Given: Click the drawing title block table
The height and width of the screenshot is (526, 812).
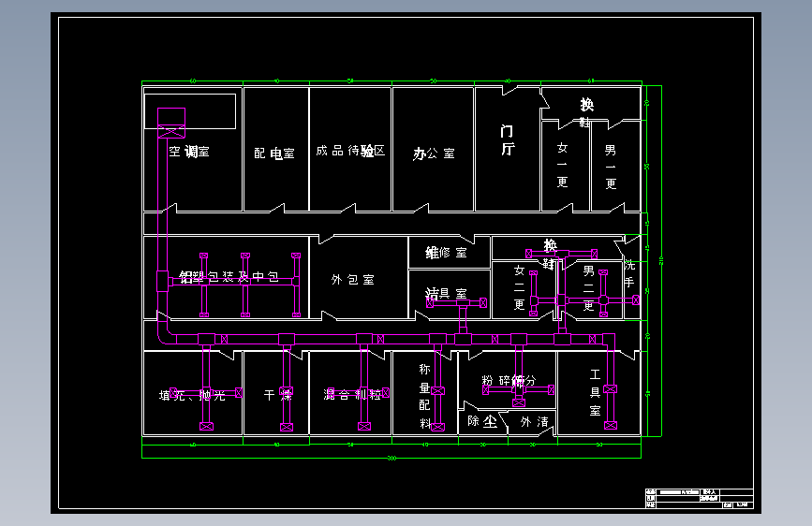Looking at the screenshot, I should (x=699, y=498).
